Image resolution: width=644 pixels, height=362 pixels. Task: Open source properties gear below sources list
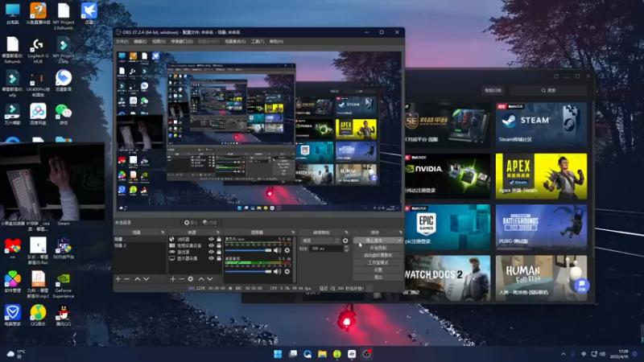click(191, 279)
